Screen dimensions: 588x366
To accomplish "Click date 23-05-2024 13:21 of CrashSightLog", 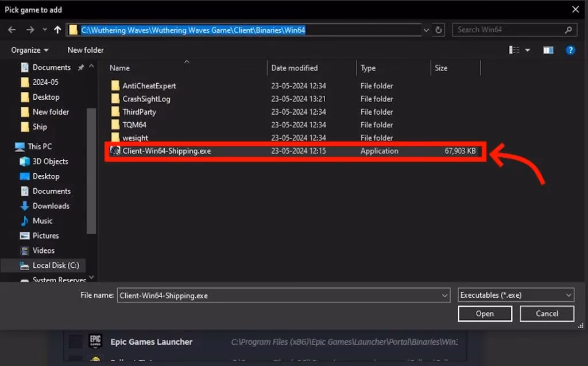I will (299, 99).
